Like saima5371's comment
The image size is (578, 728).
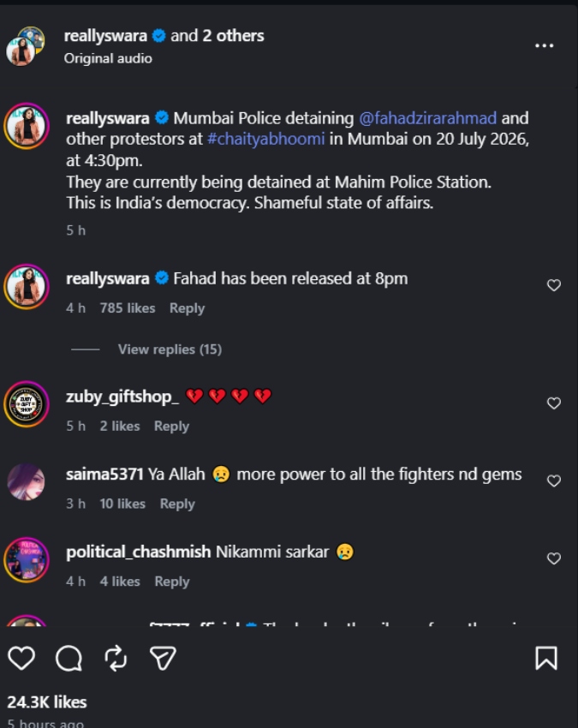point(554,480)
